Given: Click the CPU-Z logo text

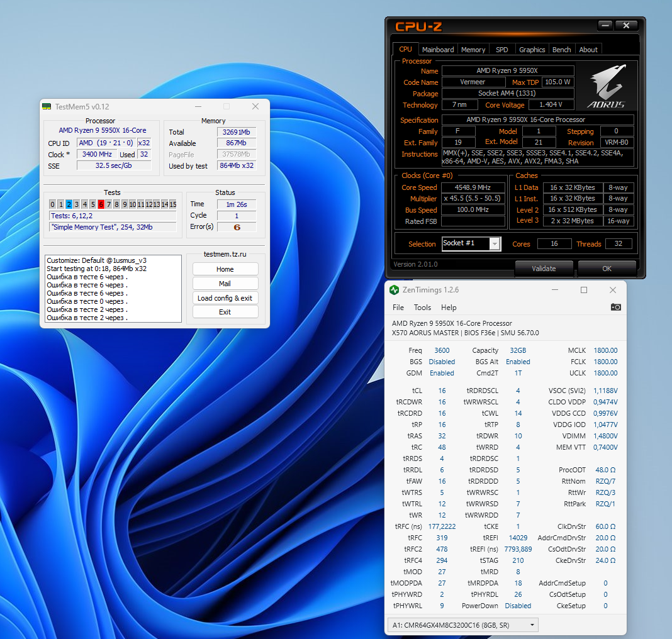Looking at the screenshot, I should [418, 27].
